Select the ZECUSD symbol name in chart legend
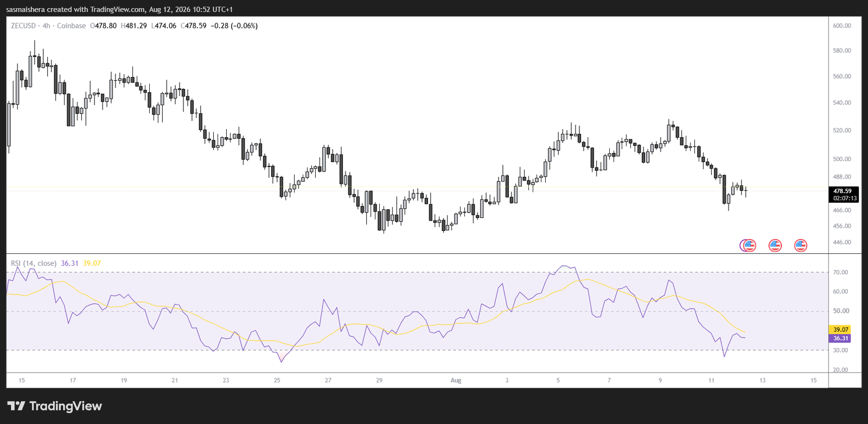This screenshot has width=868, height=424. 23,25
